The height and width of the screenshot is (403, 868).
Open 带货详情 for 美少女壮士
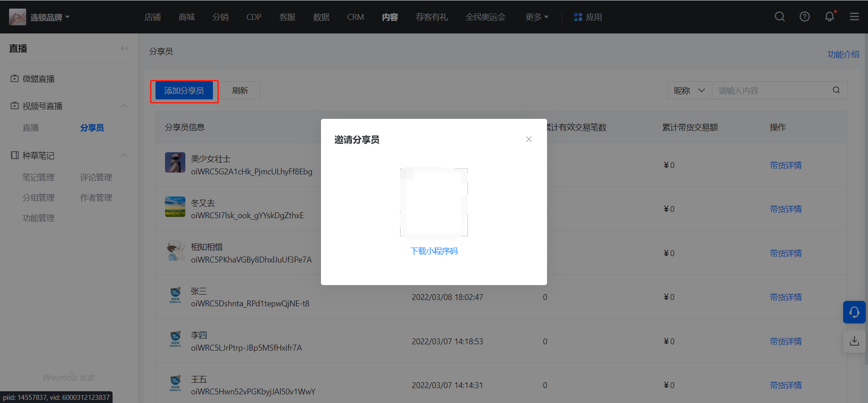(786, 165)
